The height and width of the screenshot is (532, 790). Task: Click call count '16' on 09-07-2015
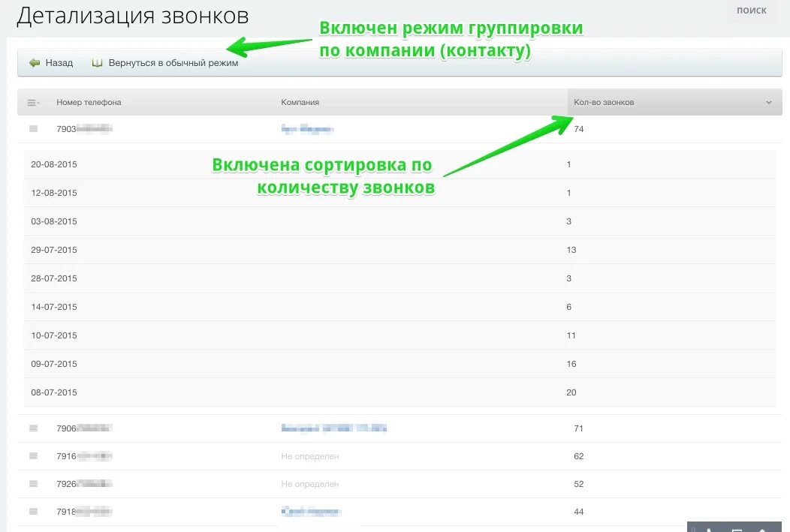(571, 364)
